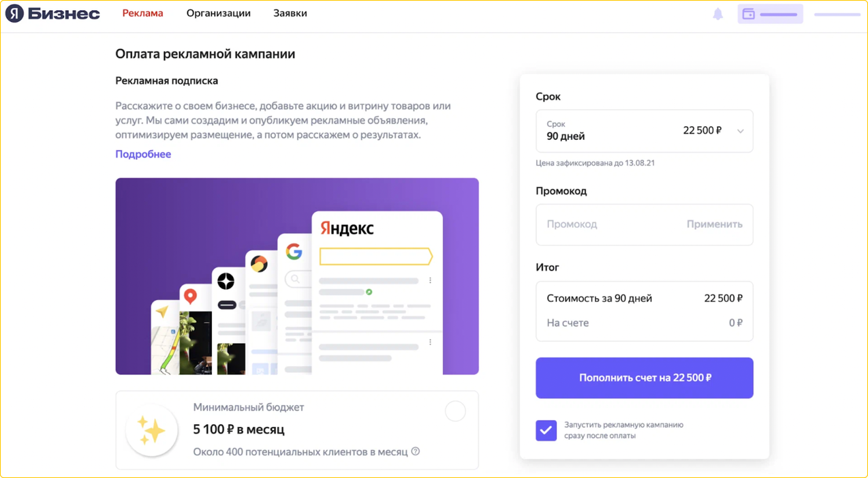868x478 pixels.
Task: Open the Подробнее link
Action: click(143, 154)
